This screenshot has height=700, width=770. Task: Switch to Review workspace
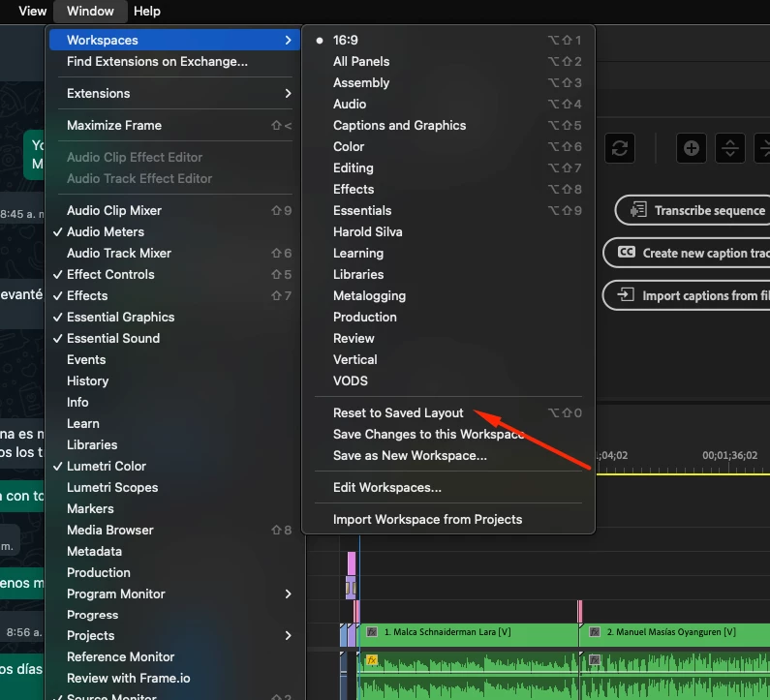pyautogui.click(x=448, y=338)
